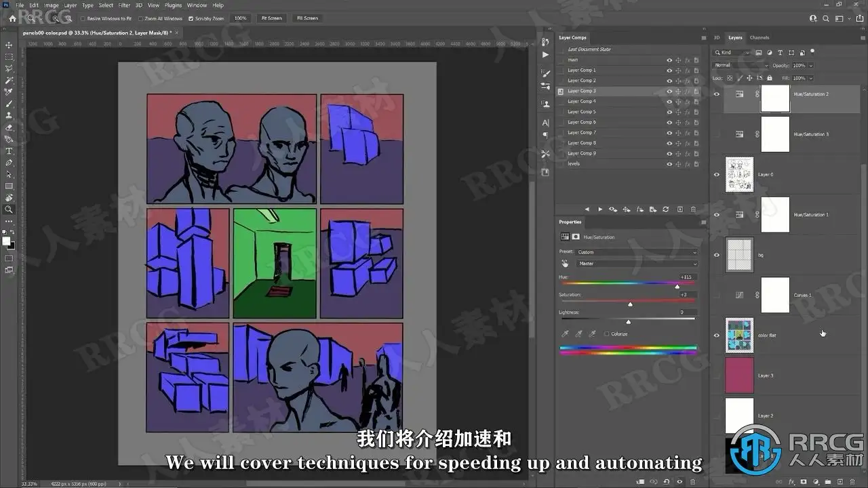Hide the bg layer
The height and width of the screenshot is (488, 868).
(x=717, y=255)
